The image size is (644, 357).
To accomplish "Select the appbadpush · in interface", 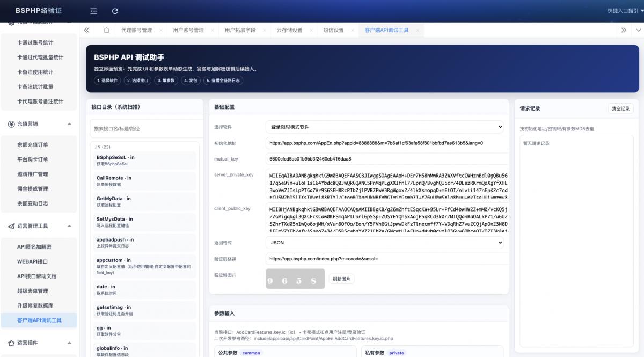I will 144,243.
